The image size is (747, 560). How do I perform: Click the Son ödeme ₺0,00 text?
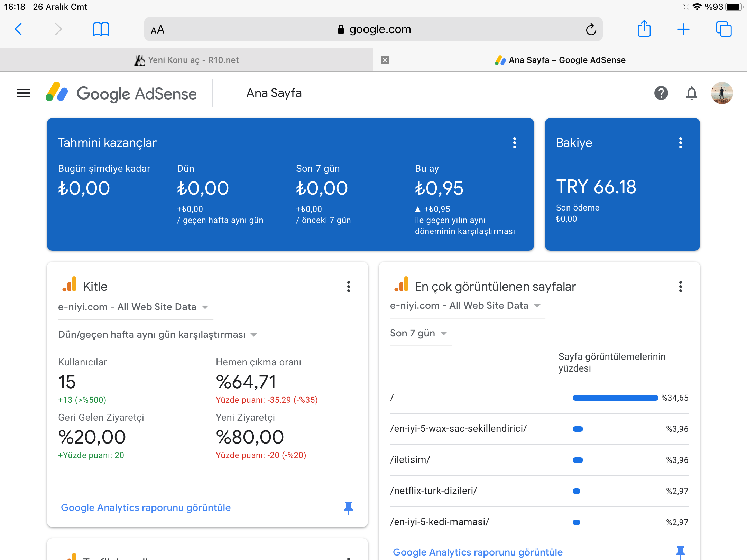pos(578,213)
